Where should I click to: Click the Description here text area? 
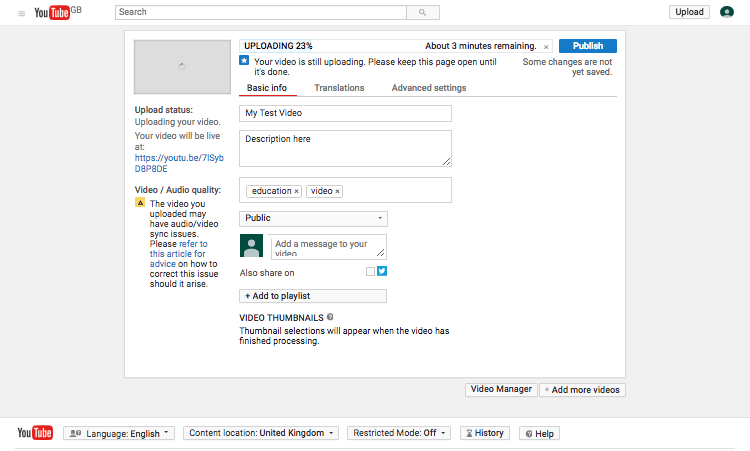(x=345, y=149)
